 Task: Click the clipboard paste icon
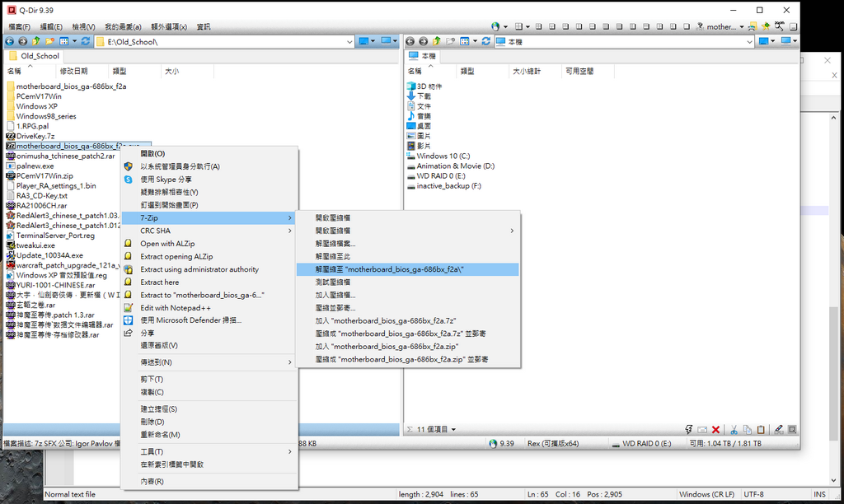(761, 429)
